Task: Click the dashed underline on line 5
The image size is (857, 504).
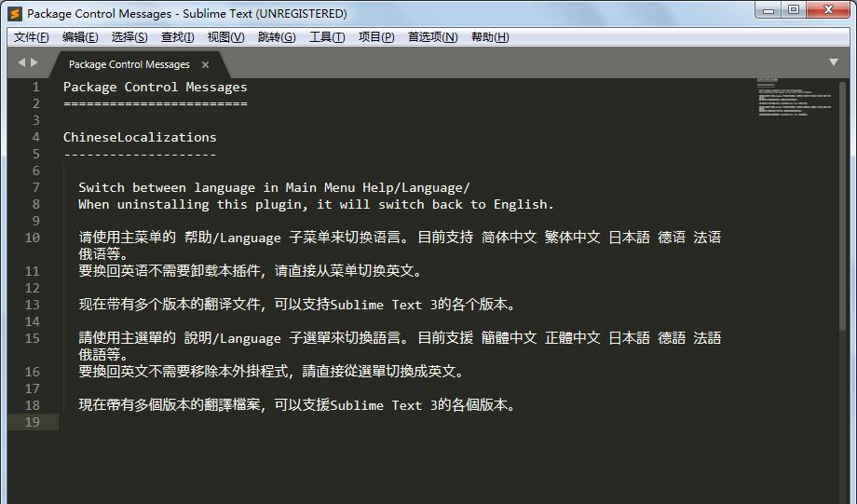Action: click(x=140, y=155)
